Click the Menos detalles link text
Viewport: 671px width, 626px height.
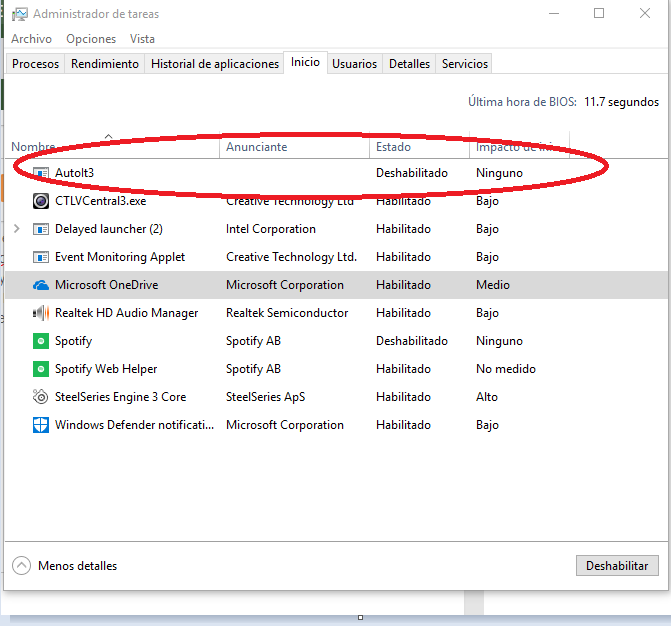(x=77, y=566)
